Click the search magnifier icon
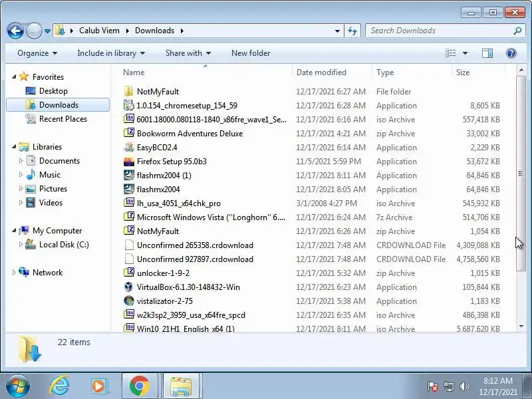532x399 pixels. pyautogui.click(x=517, y=31)
